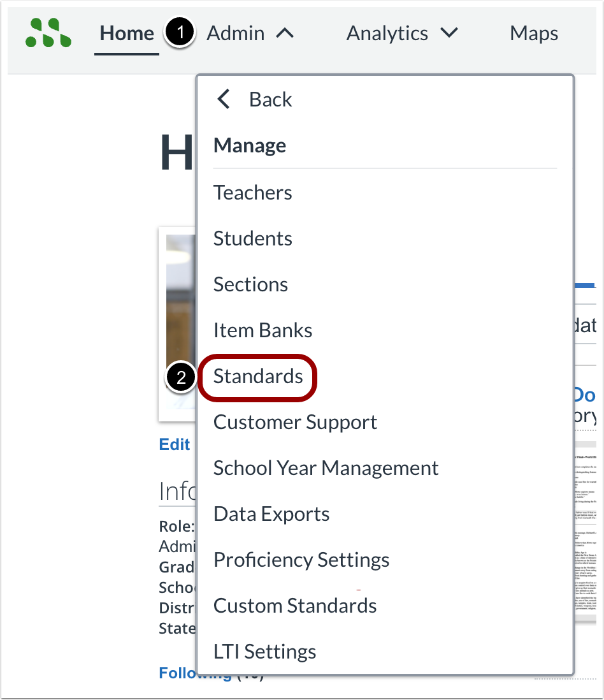604x700 pixels.
Task: Open Proficiency Settings
Action: [301, 560]
